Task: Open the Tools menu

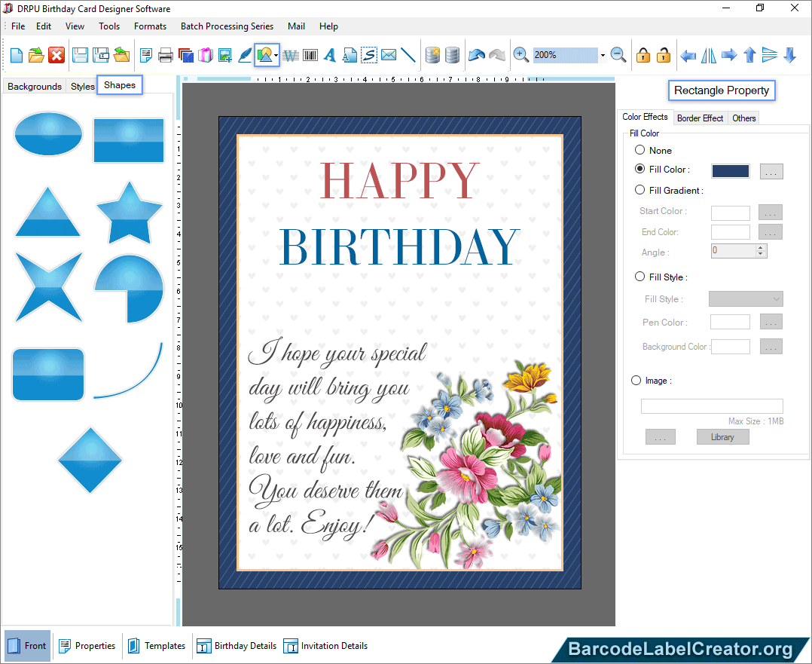Action: tap(109, 26)
